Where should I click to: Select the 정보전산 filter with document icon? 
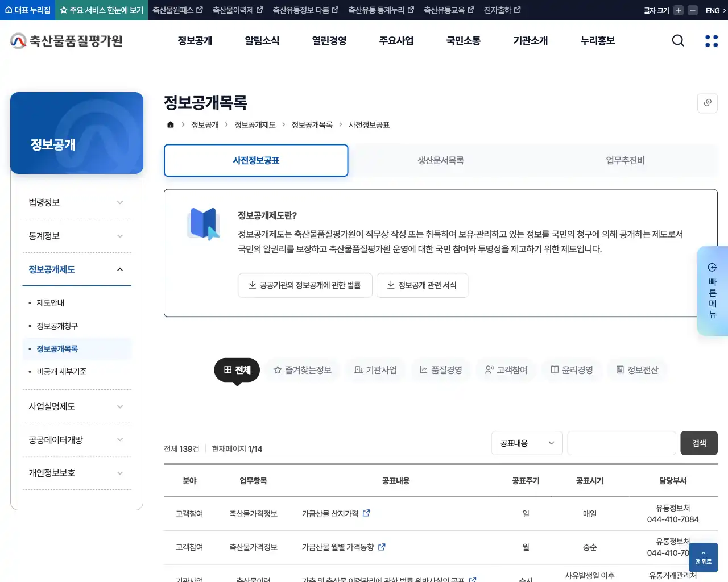[x=637, y=369]
